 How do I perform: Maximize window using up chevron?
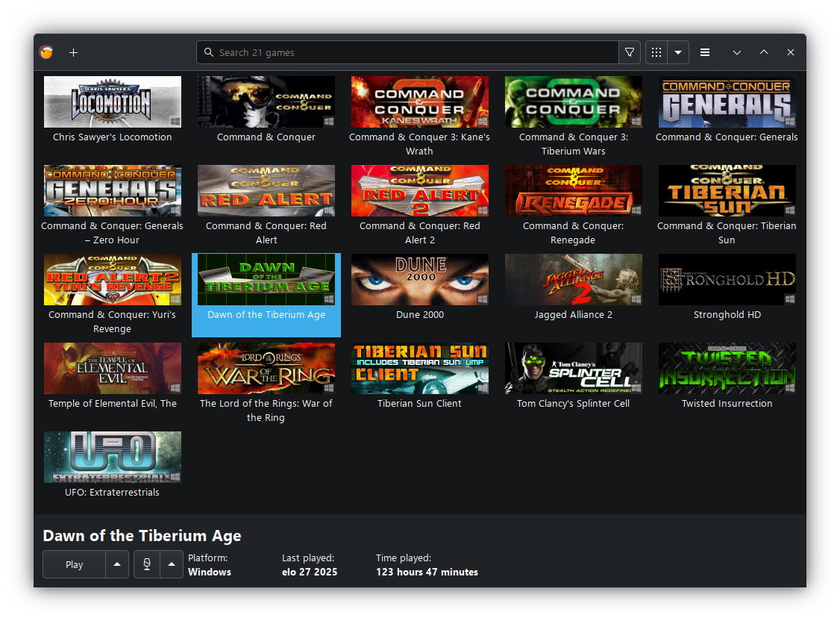click(764, 52)
